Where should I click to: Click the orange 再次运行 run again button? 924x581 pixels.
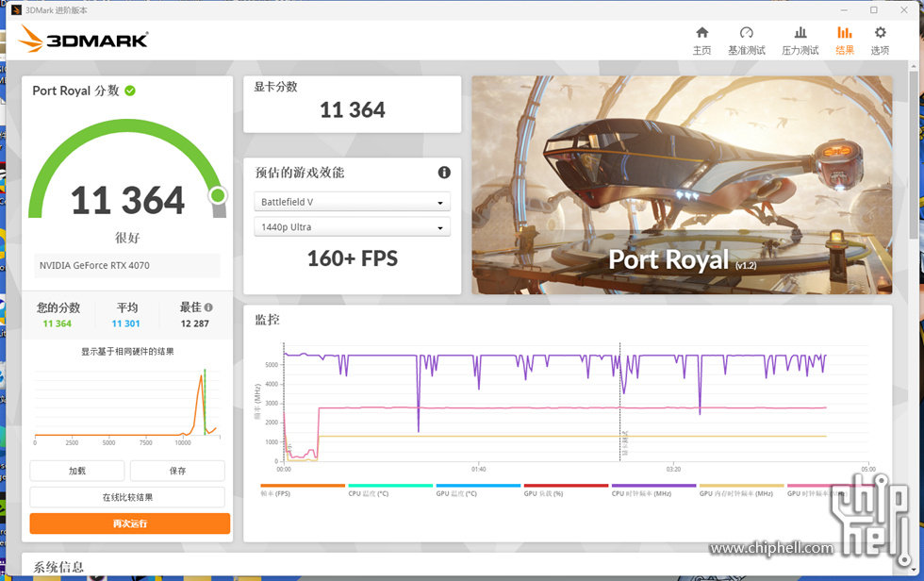coord(130,523)
